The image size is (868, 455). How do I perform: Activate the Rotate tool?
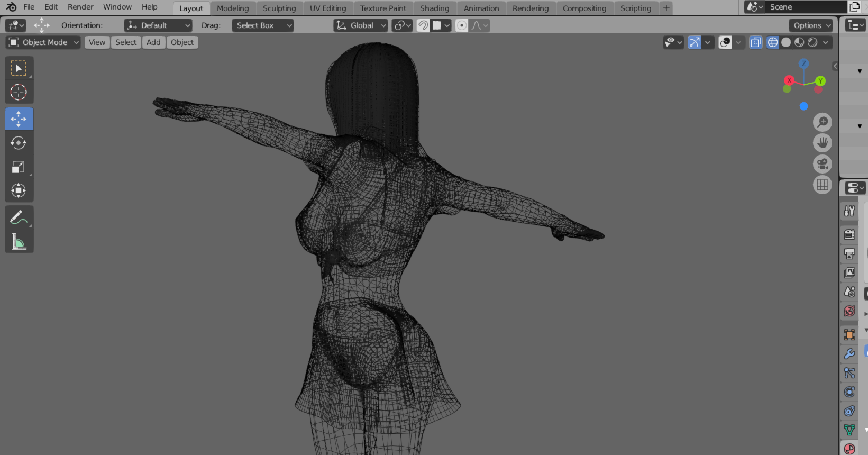click(19, 143)
